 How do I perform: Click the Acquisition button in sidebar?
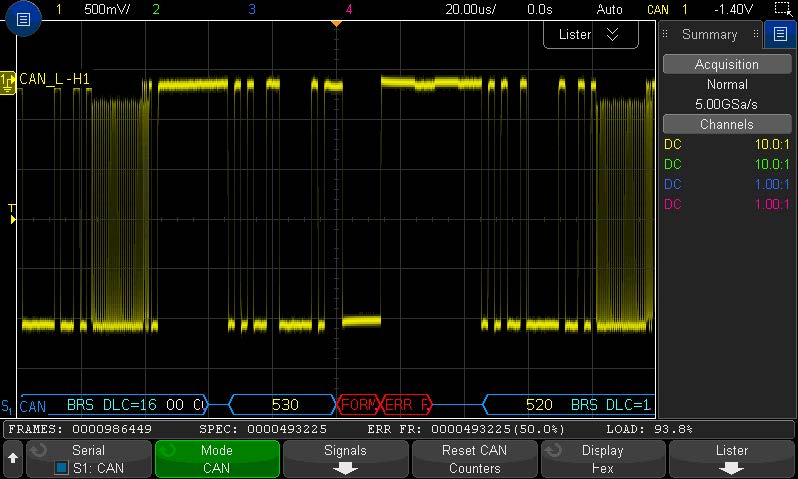pos(727,64)
